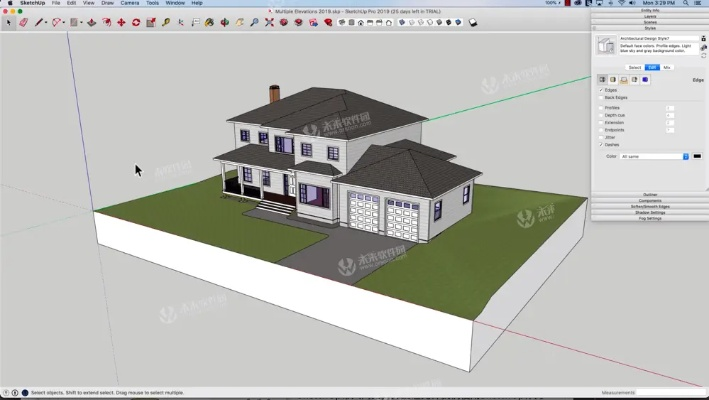This screenshot has height=400, width=709.
Task: Choose the Move tool
Action: 121,21
